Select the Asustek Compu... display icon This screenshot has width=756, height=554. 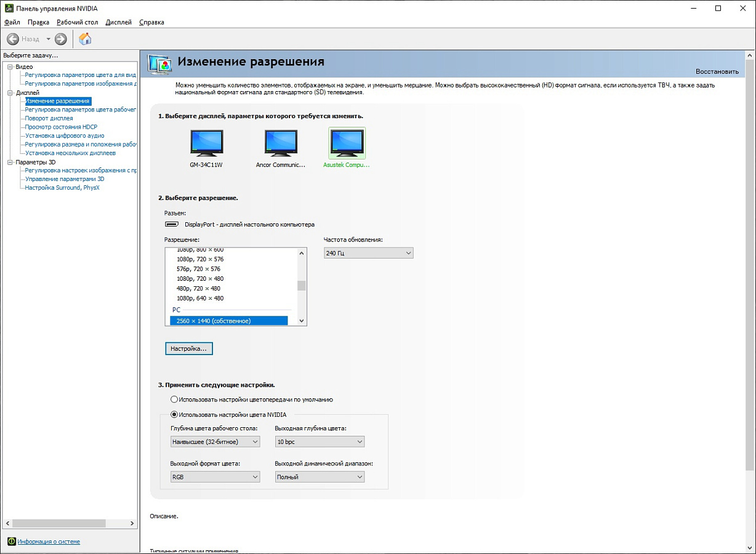[347, 143]
